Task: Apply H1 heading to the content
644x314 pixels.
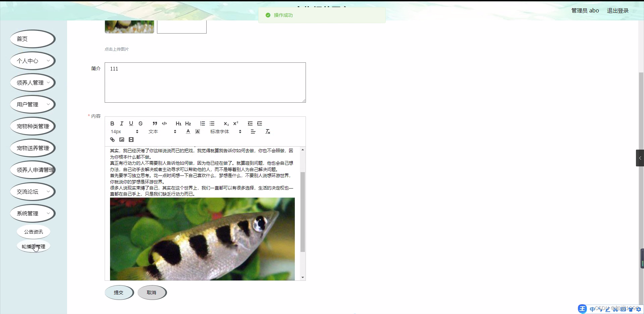Action: pos(178,123)
